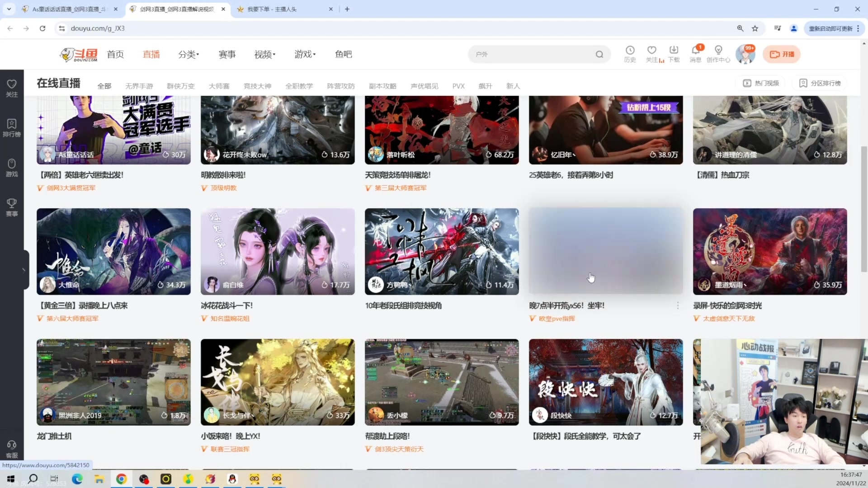Expand collapsed left sidebar arrow
This screenshot has height=488, width=868.
coord(25,270)
